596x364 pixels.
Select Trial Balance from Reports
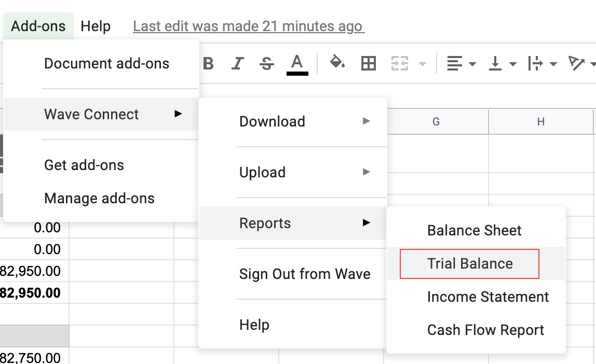pos(469,263)
